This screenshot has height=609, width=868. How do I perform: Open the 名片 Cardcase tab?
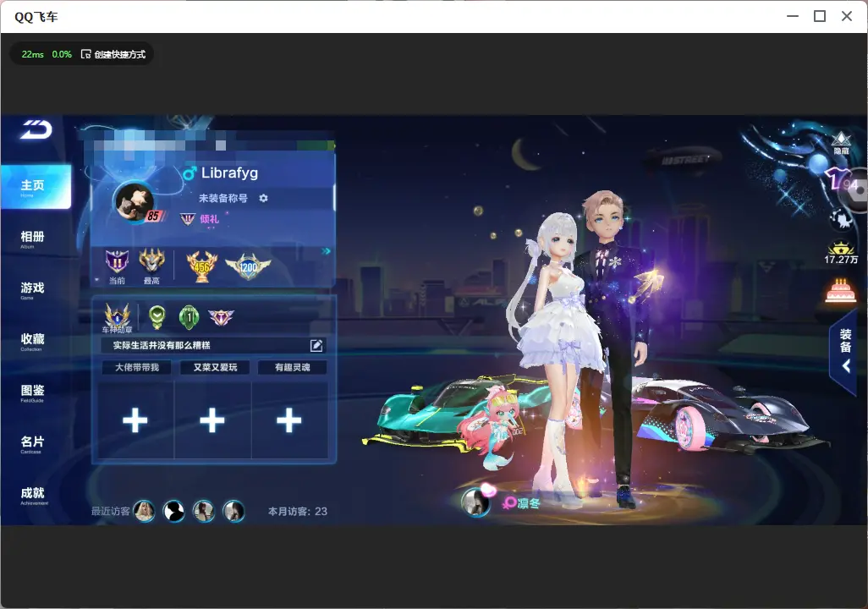pos(33,444)
